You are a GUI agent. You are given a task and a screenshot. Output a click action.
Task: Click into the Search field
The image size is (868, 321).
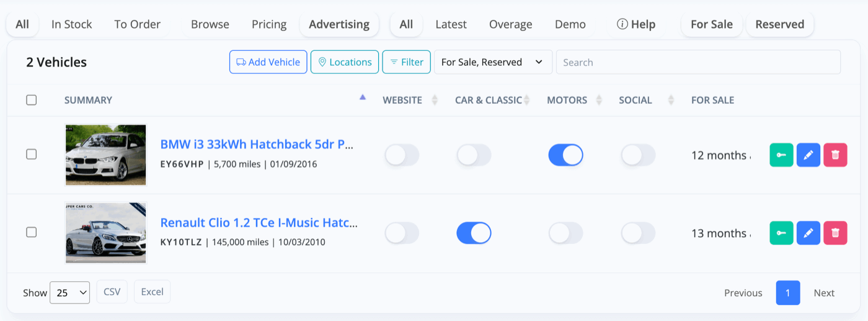click(x=698, y=62)
